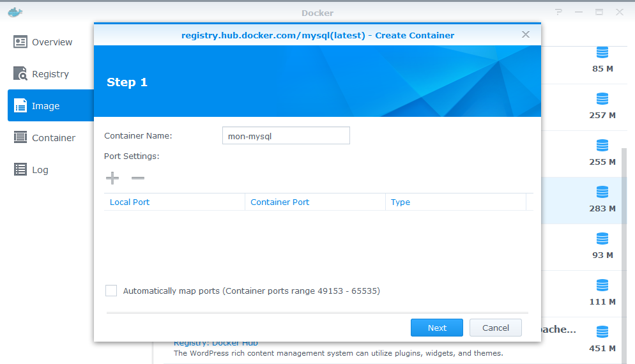This screenshot has height=364, width=635.
Task: Click the Container Name input field
Action: click(x=286, y=135)
